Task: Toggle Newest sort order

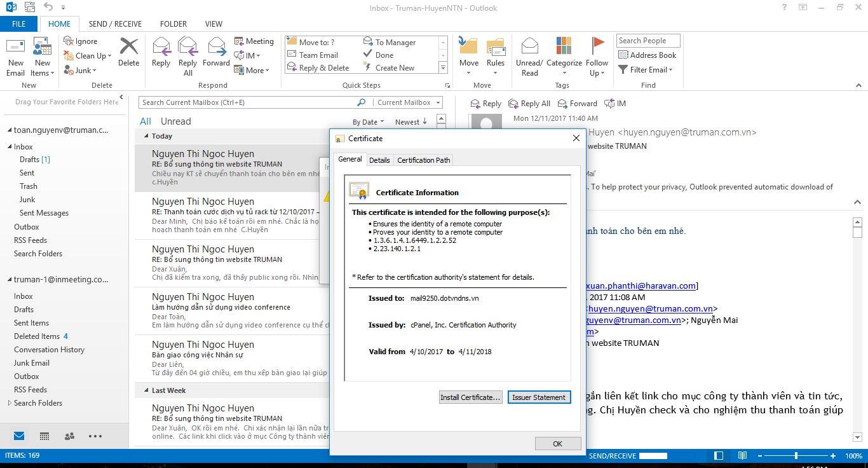Action: (410, 122)
